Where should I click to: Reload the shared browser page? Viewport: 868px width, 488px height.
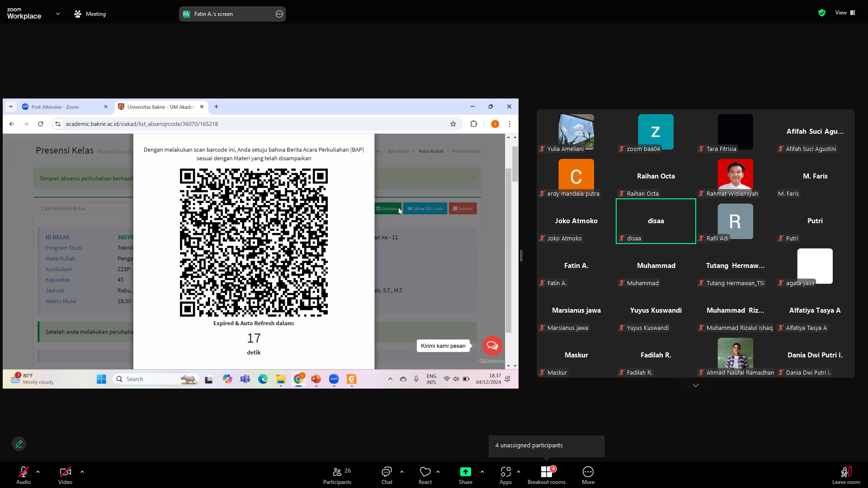41,124
